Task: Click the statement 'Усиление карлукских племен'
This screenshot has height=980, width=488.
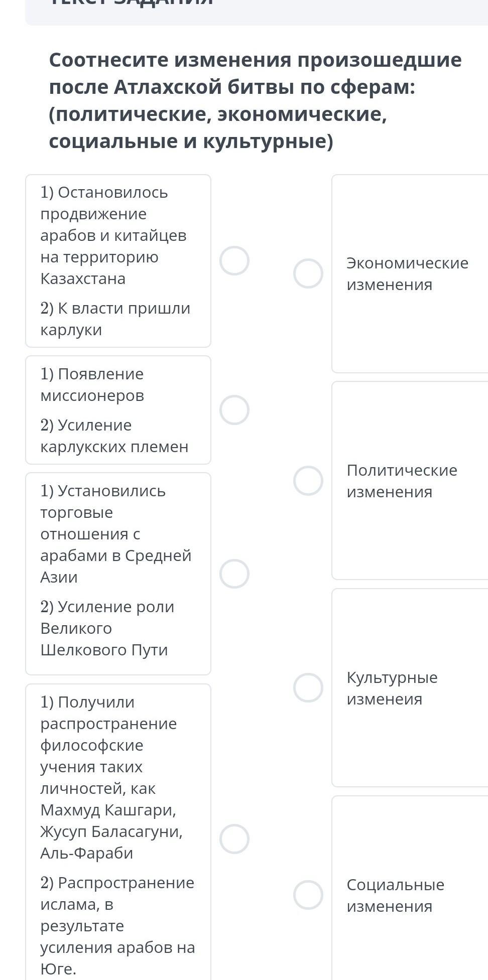Action: [114, 436]
